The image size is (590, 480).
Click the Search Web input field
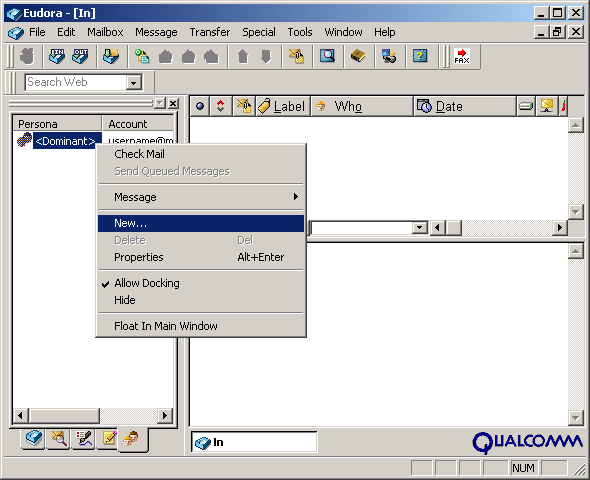tap(76, 82)
